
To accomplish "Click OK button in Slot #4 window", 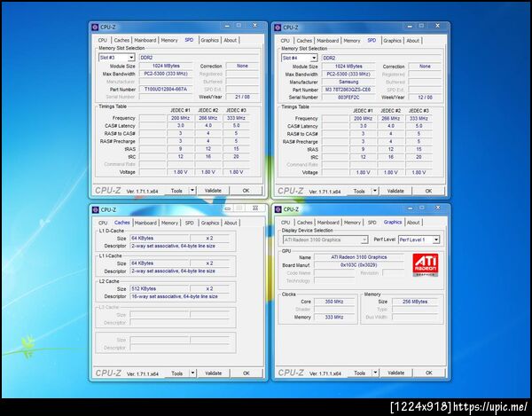I will [428, 191].
